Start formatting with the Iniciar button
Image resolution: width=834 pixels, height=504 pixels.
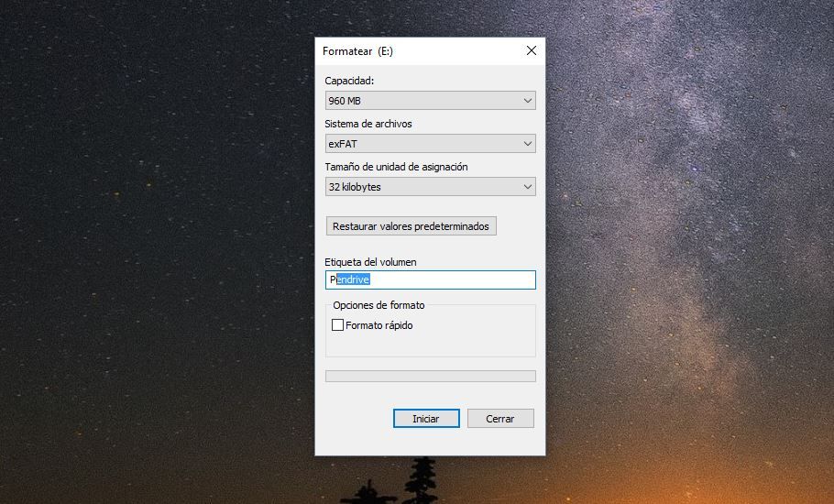pyautogui.click(x=425, y=419)
